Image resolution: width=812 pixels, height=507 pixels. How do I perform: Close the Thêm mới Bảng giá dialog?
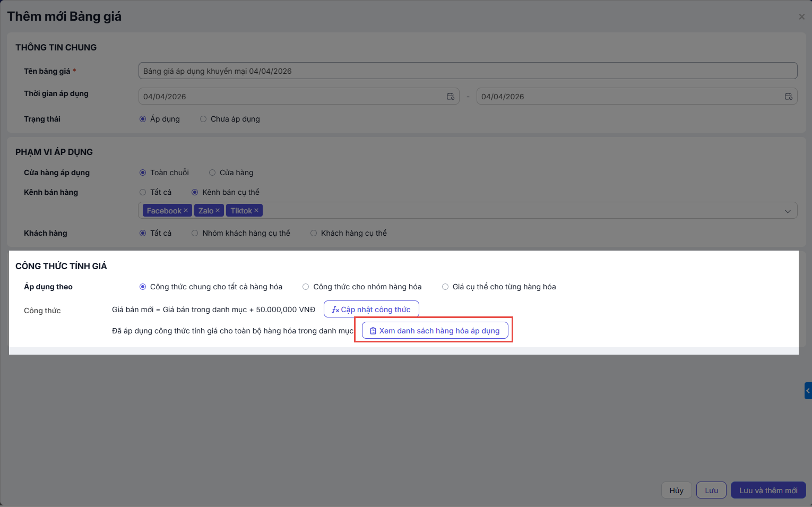point(801,17)
